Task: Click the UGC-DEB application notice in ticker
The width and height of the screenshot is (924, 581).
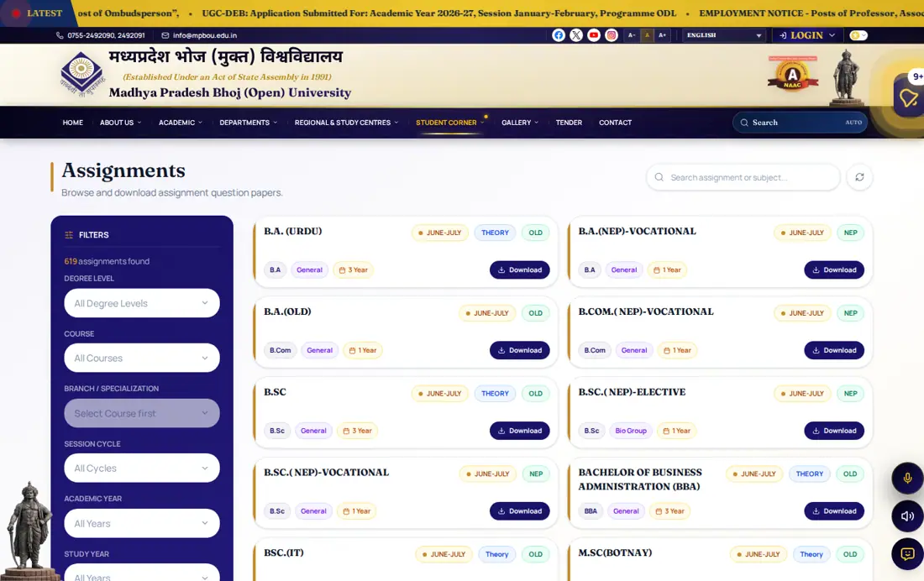Action: tap(439, 13)
